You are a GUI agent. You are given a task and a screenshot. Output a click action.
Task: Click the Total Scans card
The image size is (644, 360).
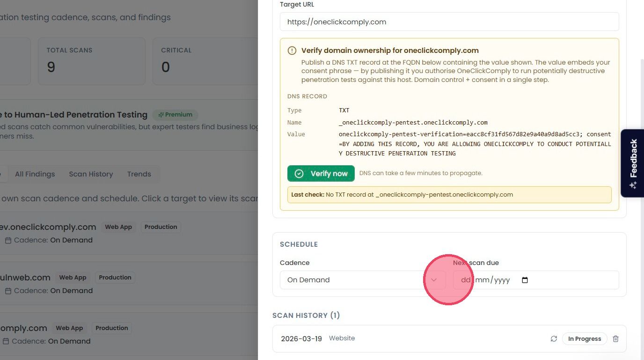coord(92,61)
